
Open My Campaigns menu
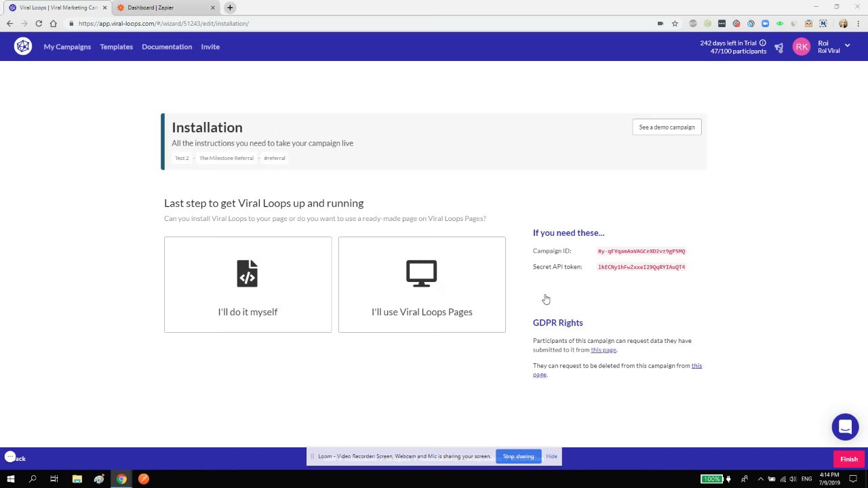[x=67, y=47]
